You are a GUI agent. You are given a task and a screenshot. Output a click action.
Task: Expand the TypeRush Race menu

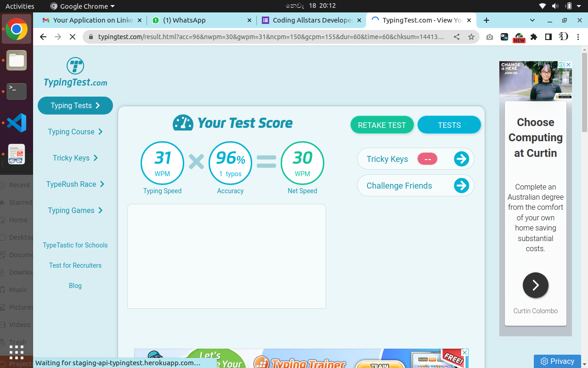click(x=75, y=184)
